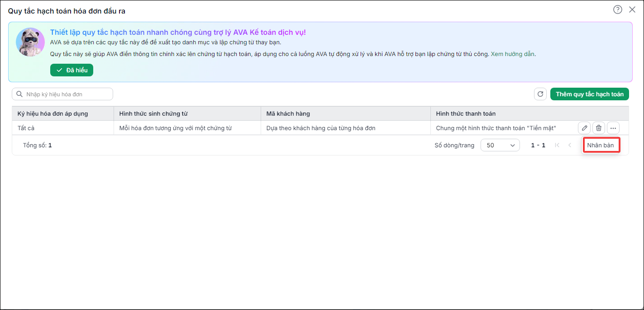Click the Đã hiểu button

[72, 70]
